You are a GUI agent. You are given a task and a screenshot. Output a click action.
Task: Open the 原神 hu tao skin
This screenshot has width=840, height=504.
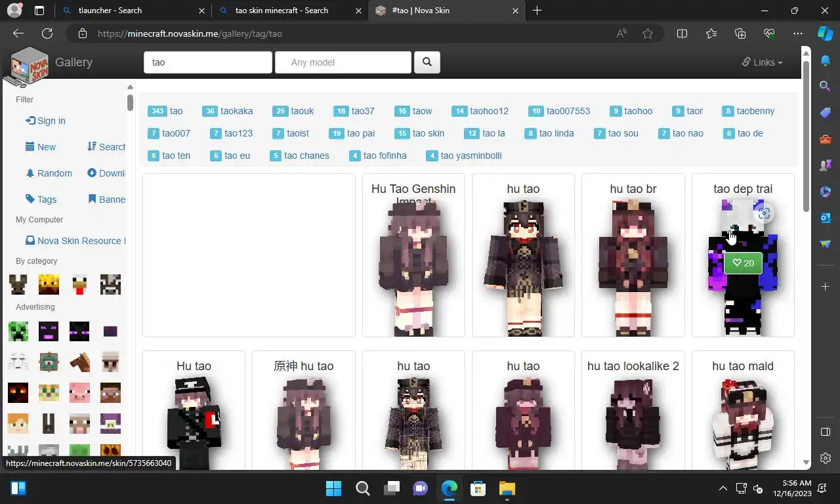click(303, 410)
